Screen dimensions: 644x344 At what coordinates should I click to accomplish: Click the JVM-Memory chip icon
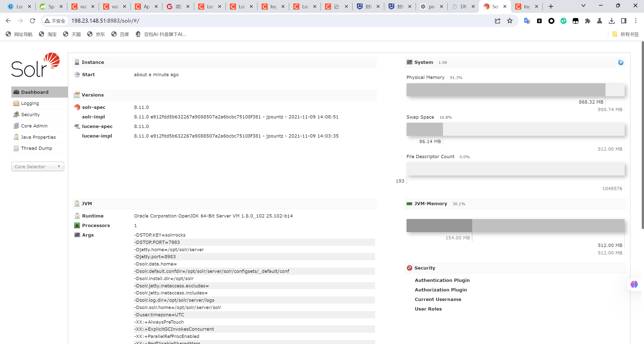[410, 204]
